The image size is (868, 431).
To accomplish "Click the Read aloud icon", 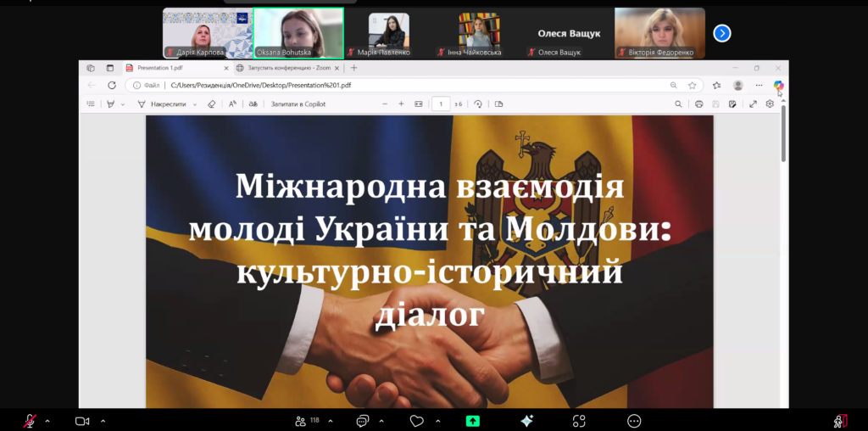I will point(232,104).
